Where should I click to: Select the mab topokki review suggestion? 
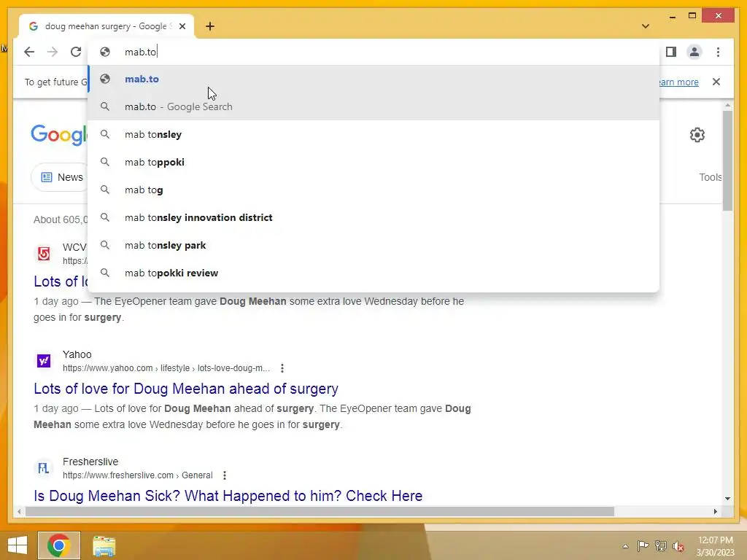pos(374,273)
